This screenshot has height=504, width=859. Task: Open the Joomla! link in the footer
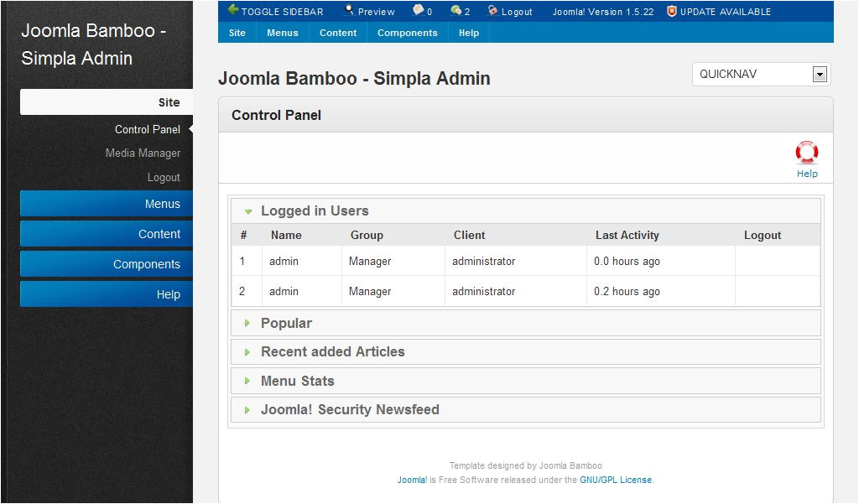[412, 480]
